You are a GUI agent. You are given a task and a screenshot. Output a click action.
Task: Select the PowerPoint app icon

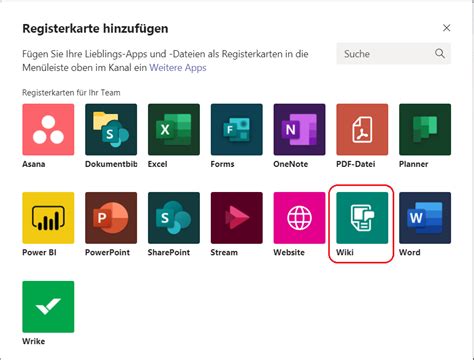click(x=111, y=218)
